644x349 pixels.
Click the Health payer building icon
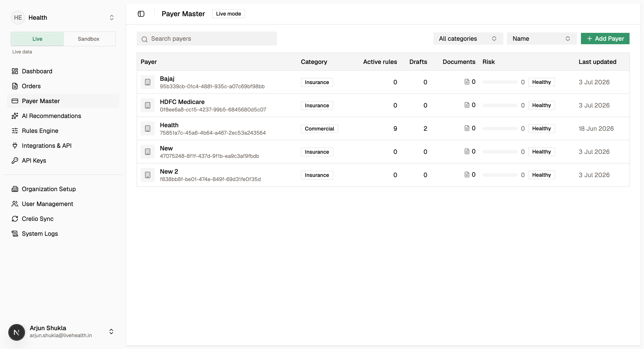pyautogui.click(x=147, y=128)
